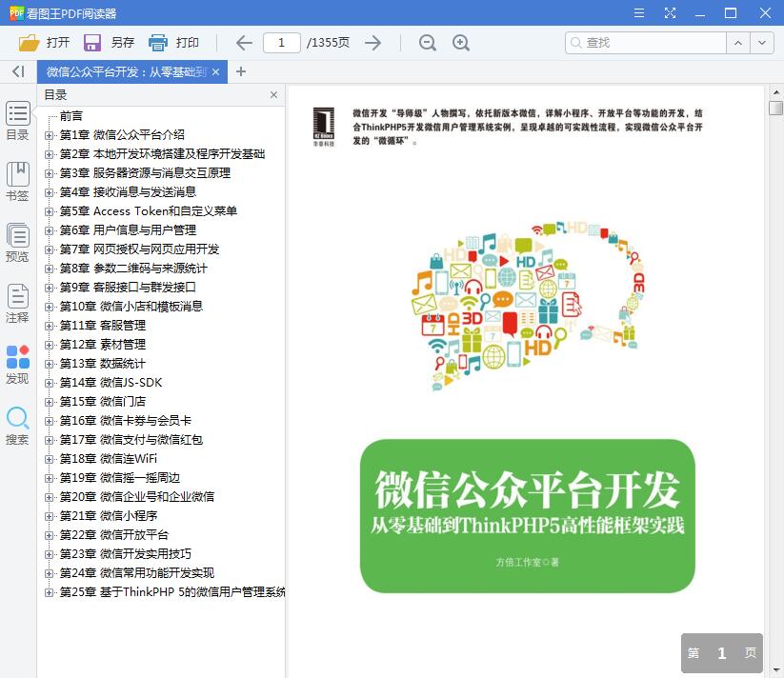Open the 预览 thumbnail preview panel
The image size is (784, 678).
click(17, 243)
